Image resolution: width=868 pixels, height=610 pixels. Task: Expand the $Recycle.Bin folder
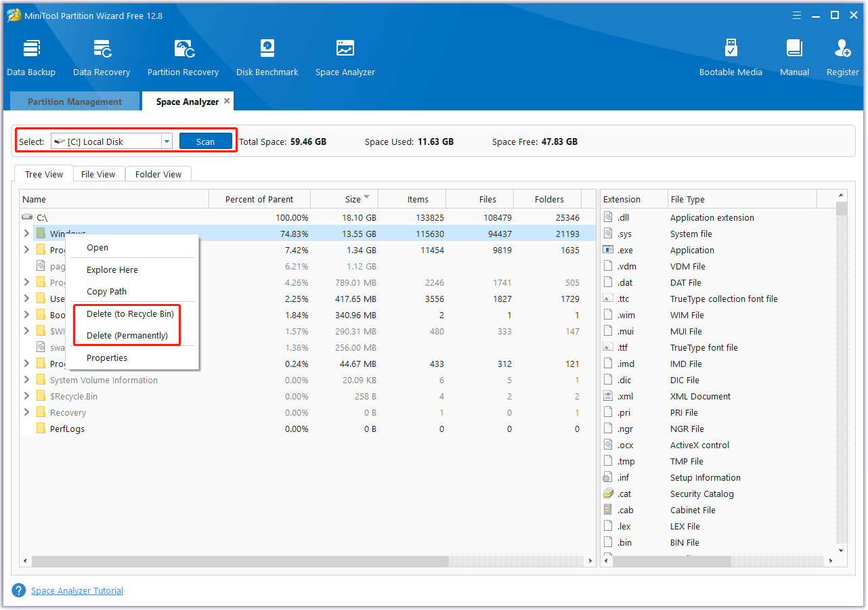26,396
